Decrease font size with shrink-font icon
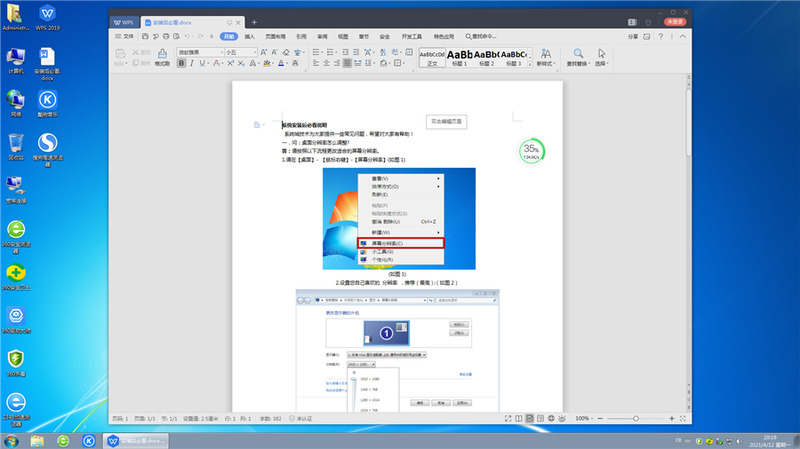The height and width of the screenshot is (449, 800). coord(274,52)
